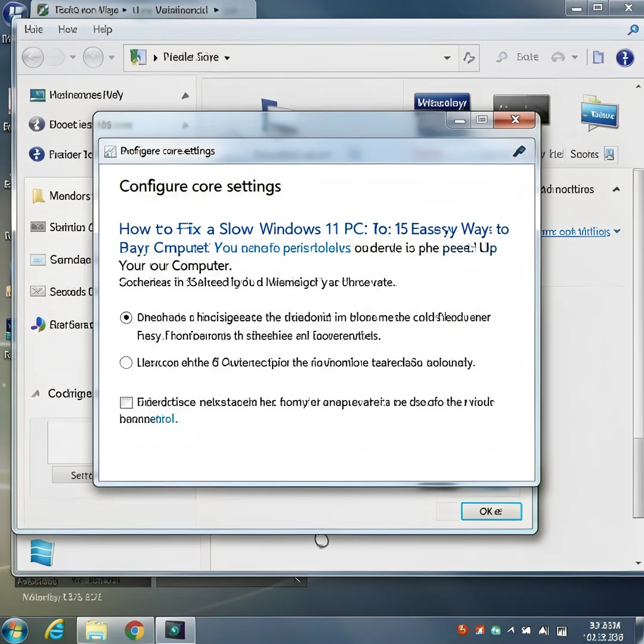Click the 'bannentrol' link text
644x644 pixels.
[148, 419]
